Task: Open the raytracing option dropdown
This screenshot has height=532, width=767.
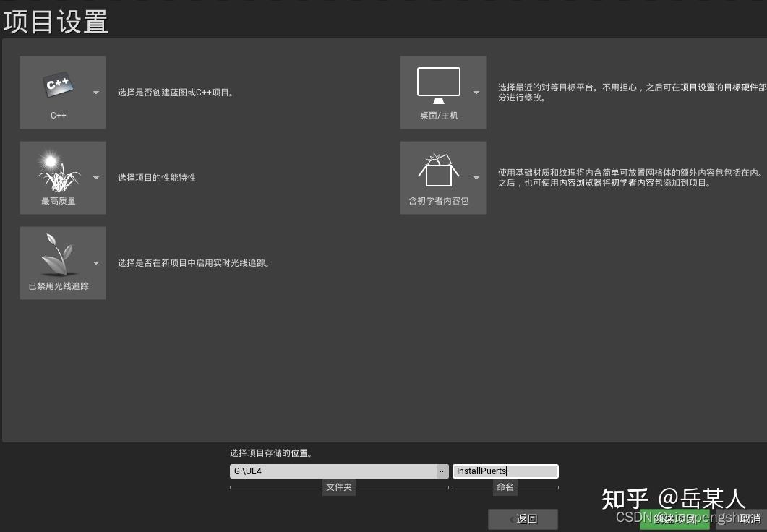Action: click(x=95, y=262)
